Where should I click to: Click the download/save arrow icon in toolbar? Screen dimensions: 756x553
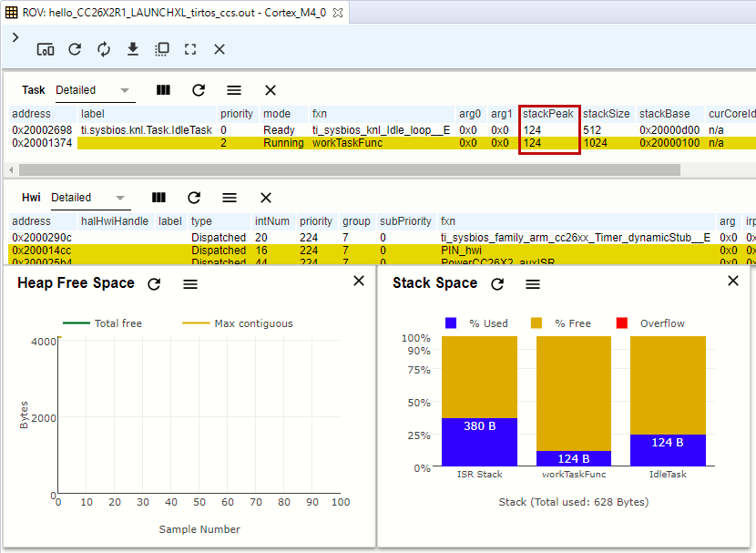coord(133,49)
